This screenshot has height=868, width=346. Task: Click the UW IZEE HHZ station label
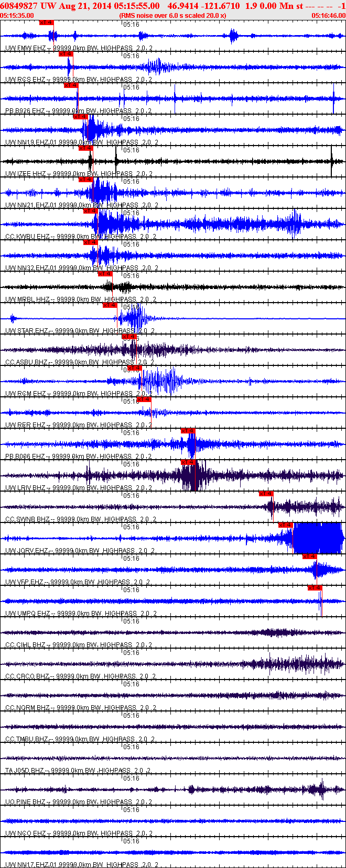pos(26,174)
